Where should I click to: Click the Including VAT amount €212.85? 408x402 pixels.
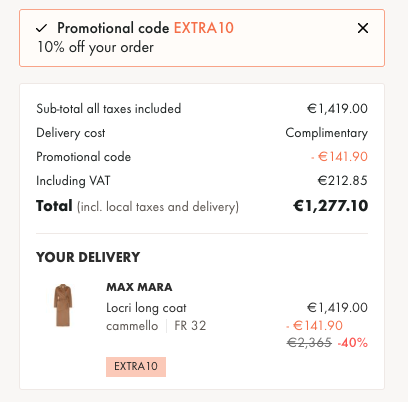pos(343,181)
